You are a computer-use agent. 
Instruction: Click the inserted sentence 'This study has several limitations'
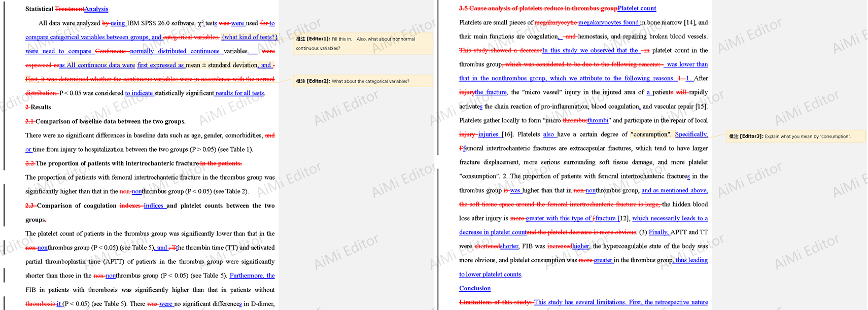tap(580, 302)
